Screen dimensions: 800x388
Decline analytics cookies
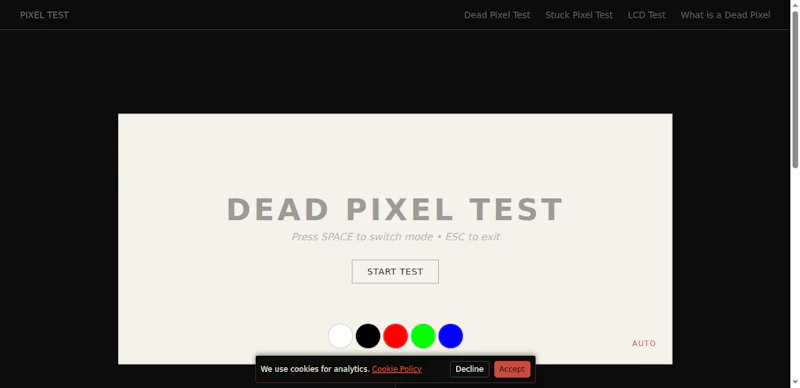tap(469, 369)
